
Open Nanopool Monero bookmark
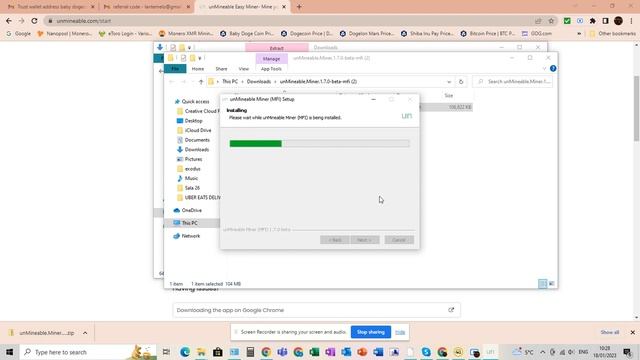coord(64,33)
